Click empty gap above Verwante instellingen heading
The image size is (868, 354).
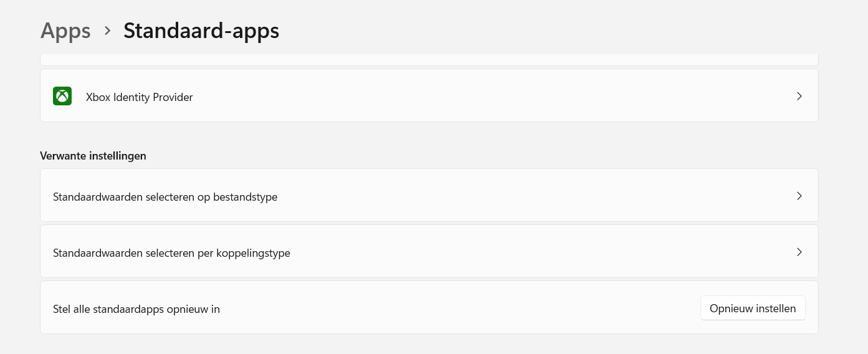pyautogui.click(x=429, y=136)
